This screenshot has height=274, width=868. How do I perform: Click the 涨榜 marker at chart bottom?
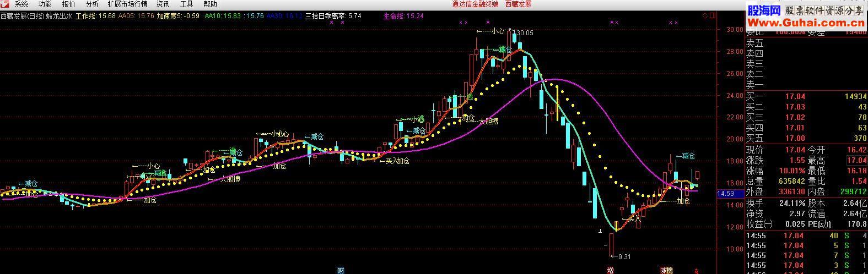[667, 270]
